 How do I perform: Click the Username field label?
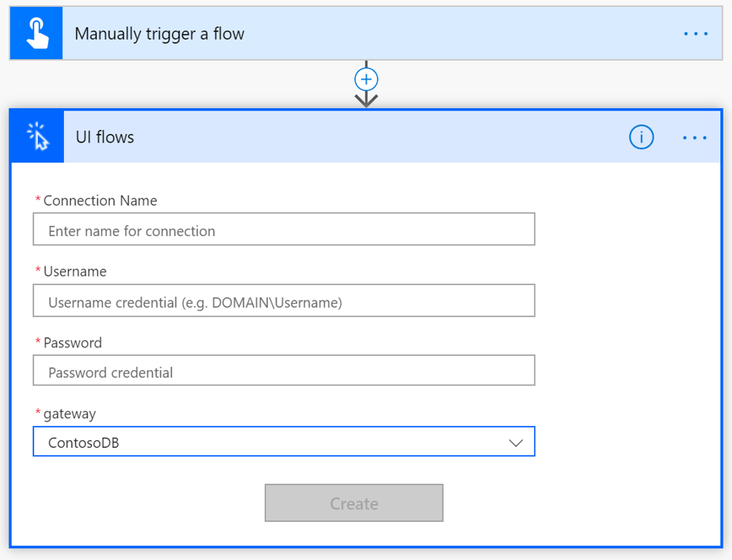pos(75,272)
